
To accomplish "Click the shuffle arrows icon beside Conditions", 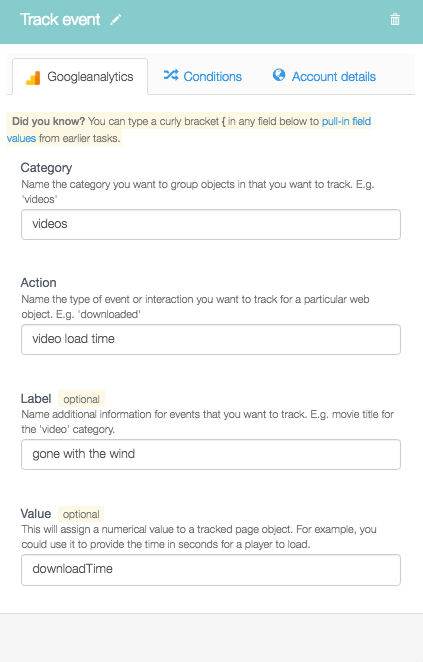I will [171, 75].
